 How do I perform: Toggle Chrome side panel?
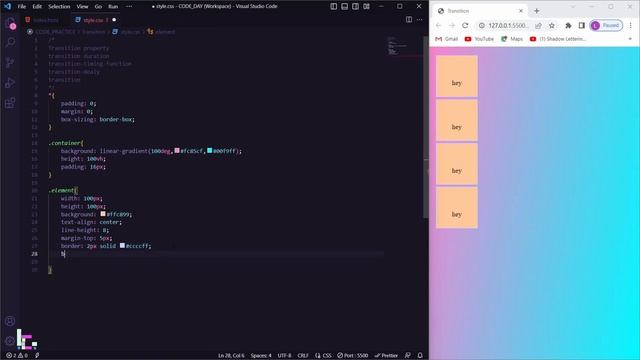582,25
